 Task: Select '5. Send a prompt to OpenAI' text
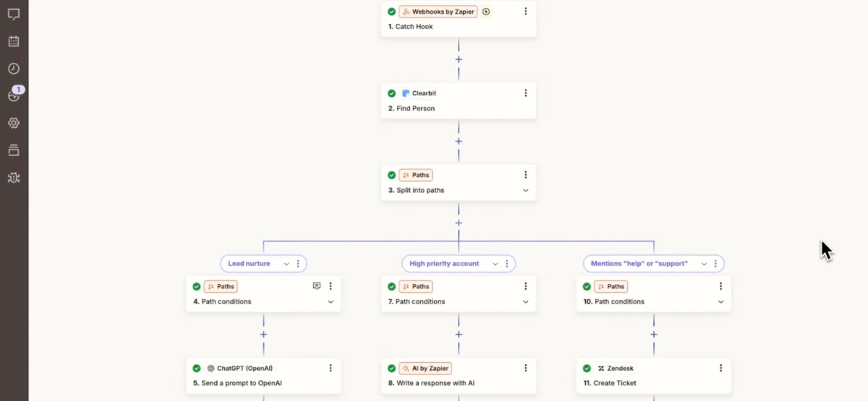coord(238,384)
